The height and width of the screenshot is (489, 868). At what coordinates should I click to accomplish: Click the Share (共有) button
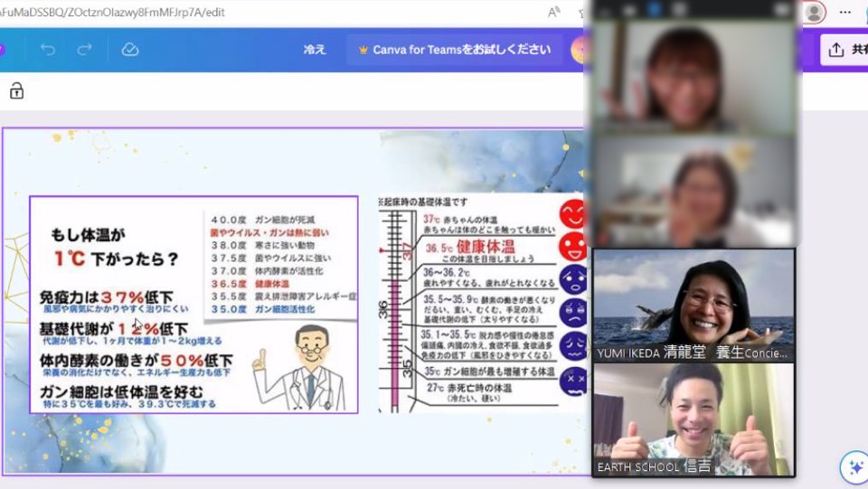tap(844, 50)
